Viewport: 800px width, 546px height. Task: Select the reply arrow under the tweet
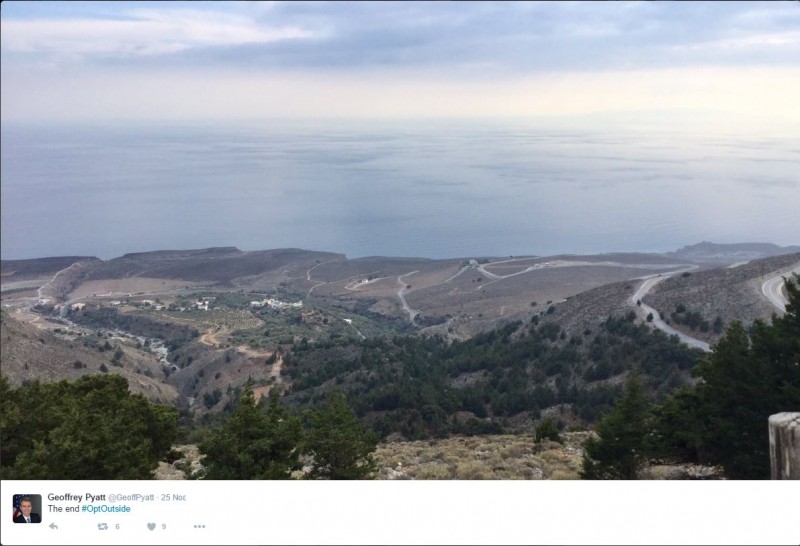53,527
